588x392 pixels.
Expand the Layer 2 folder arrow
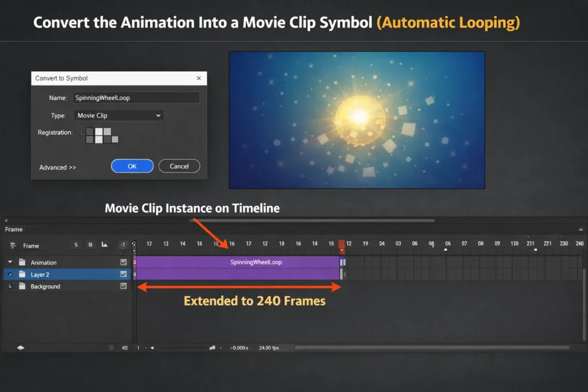point(10,274)
